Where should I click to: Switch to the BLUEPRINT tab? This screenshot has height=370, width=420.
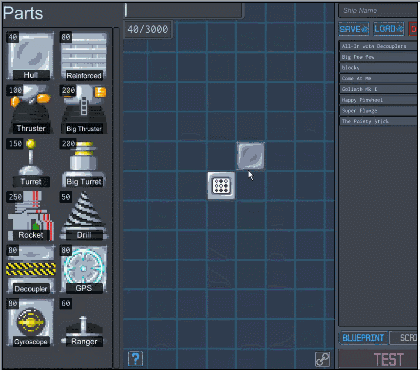[363, 338]
